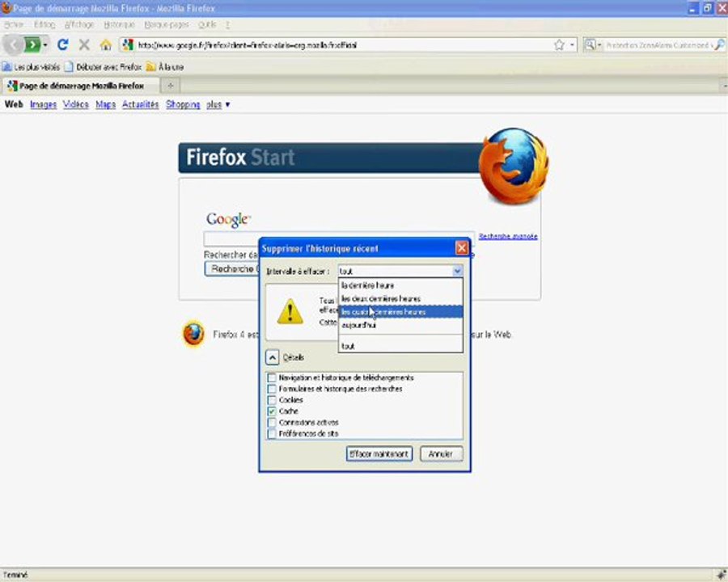Collapse the Détails expander arrow
This screenshot has height=582, width=728.
pyautogui.click(x=273, y=357)
